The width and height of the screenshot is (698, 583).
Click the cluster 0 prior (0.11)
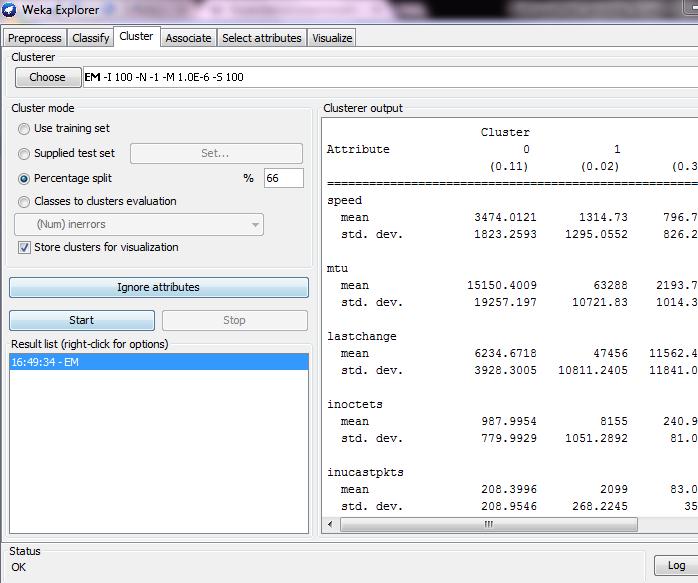pos(509,166)
